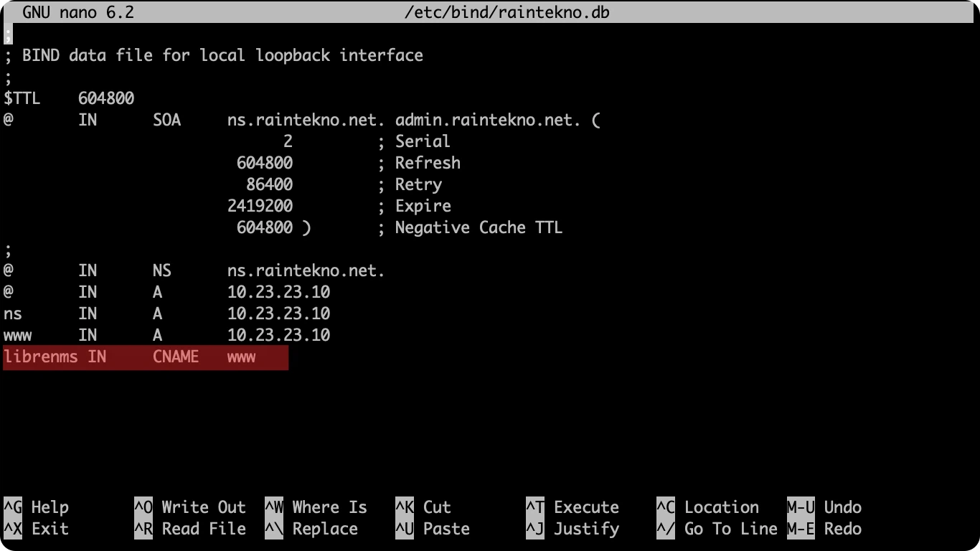Click the ^G Help shortcut

(x=37, y=507)
